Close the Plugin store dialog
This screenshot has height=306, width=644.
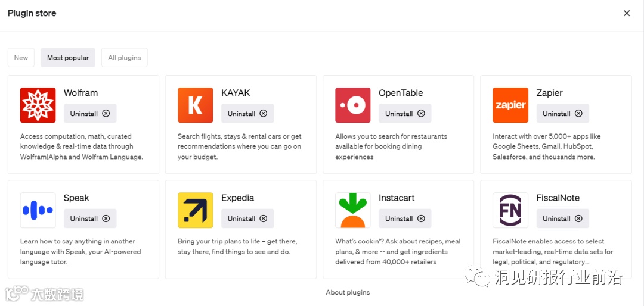pyautogui.click(x=627, y=13)
